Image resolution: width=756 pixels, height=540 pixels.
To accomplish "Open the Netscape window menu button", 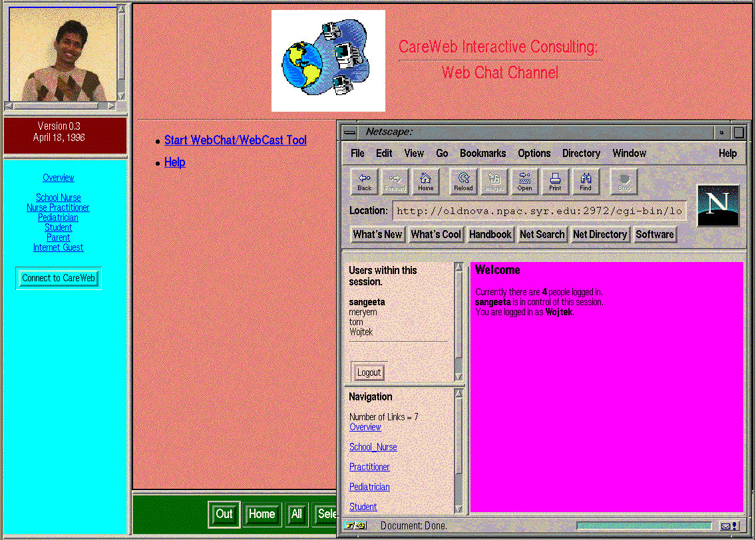I will click(x=350, y=132).
